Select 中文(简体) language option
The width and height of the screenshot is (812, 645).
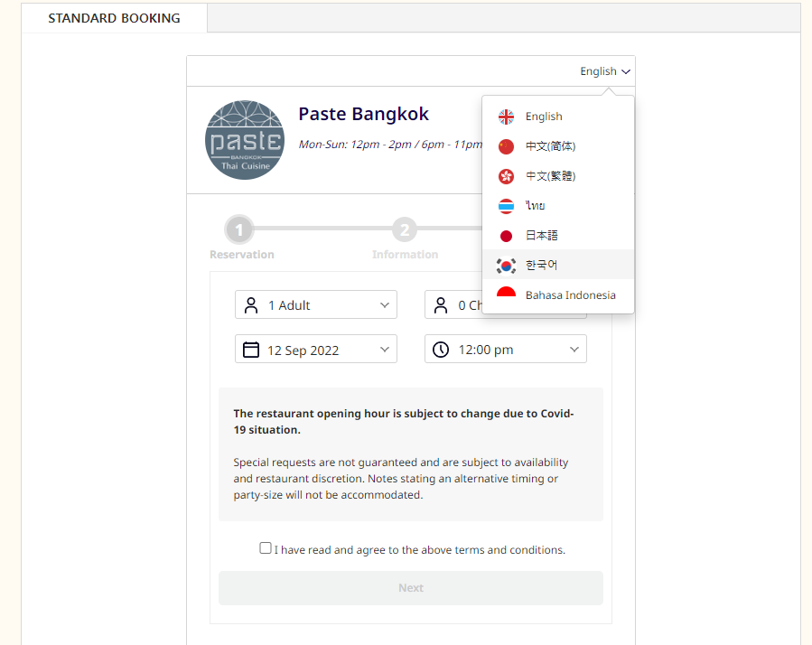[x=557, y=146]
